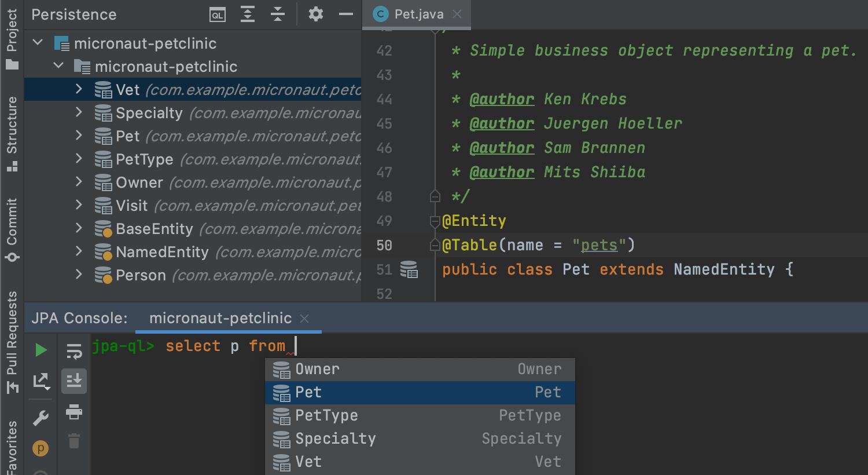
Task: Click the orange p profile icon
Action: pyautogui.click(x=41, y=448)
